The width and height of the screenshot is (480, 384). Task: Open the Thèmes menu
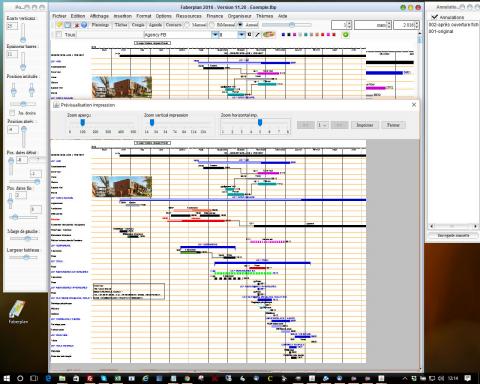coord(264,16)
